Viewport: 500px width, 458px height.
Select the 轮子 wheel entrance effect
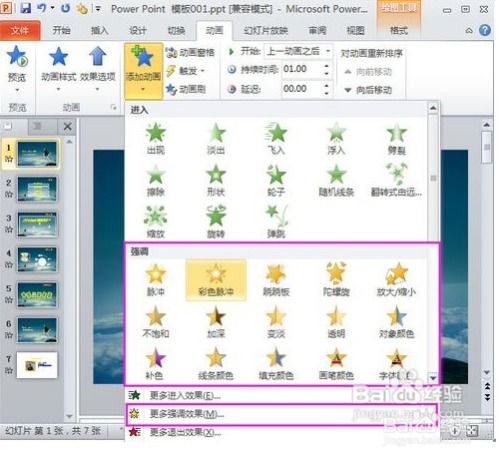(x=276, y=180)
